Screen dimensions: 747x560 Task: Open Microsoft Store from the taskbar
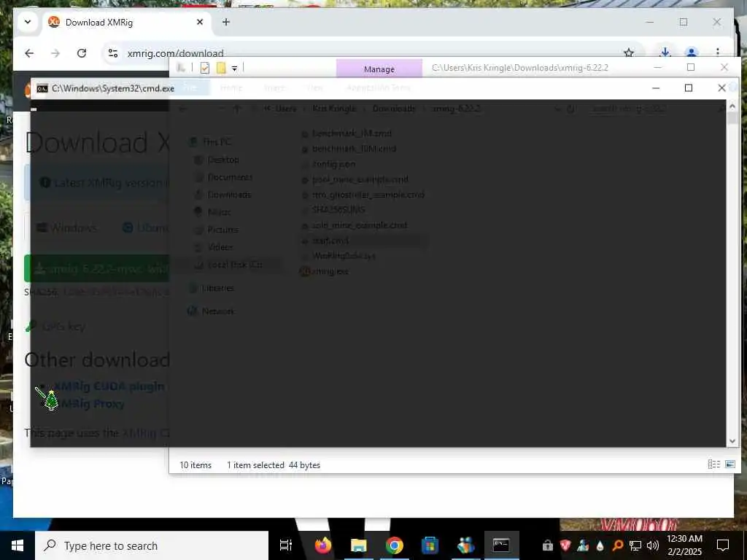tap(430, 545)
